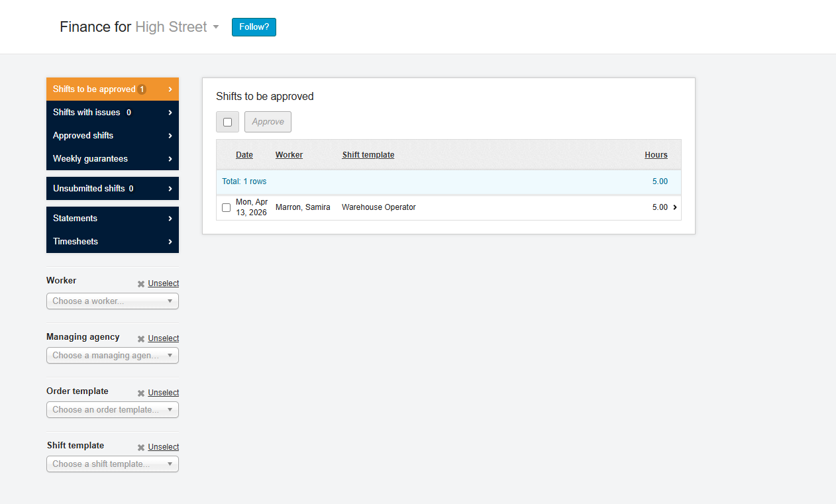Open the High Street location selector
This screenshot has width=836, height=504.
[x=176, y=26]
